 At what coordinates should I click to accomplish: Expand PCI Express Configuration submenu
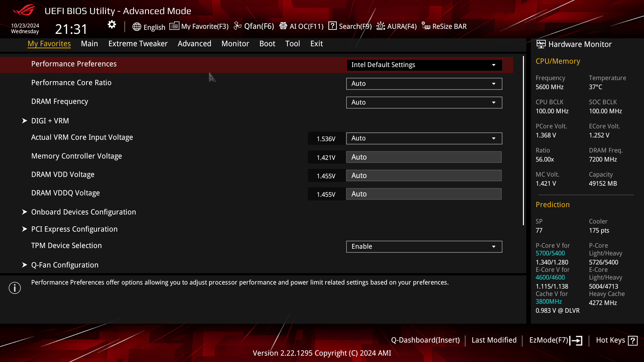[74, 229]
